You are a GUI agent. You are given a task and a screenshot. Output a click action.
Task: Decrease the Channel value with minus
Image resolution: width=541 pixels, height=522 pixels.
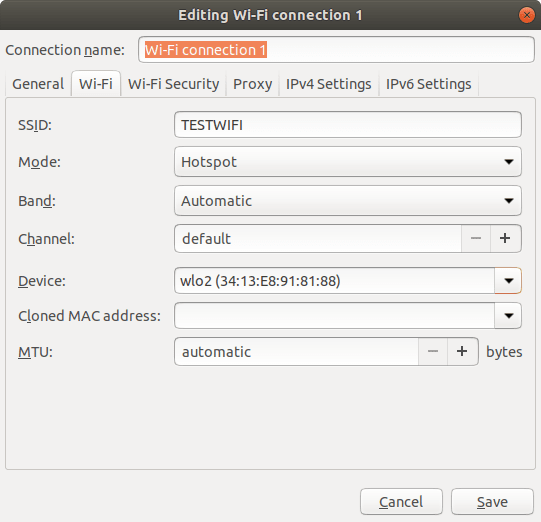pyautogui.click(x=476, y=238)
